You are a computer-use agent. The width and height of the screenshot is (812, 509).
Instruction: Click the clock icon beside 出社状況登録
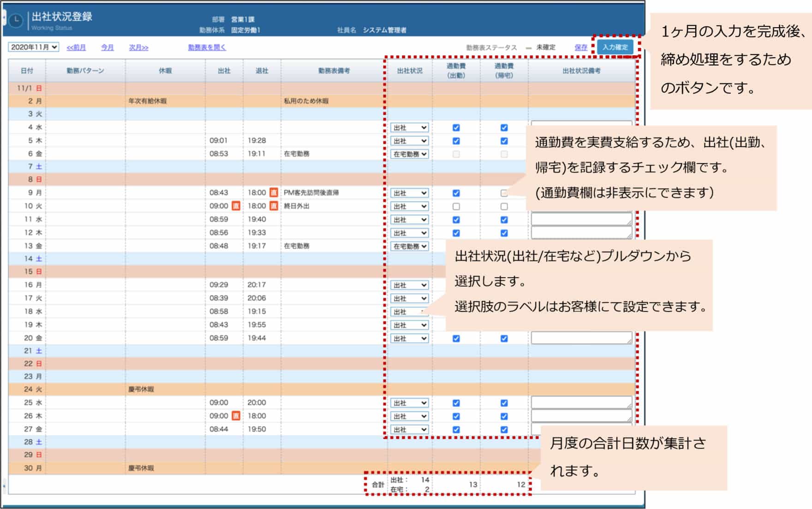[16, 21]
